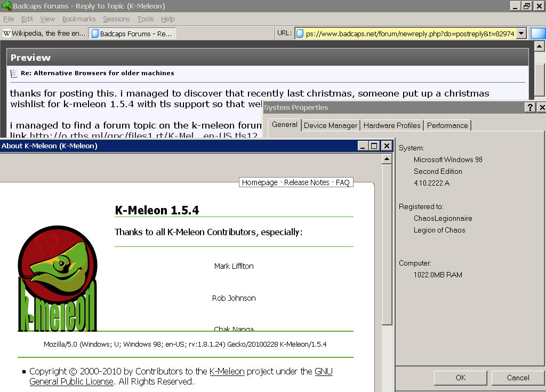Image resolution: width=546 pixels, height=392 pixels.
Task: Switch to the Wikipedia browser tab
Action: point(45,34)
